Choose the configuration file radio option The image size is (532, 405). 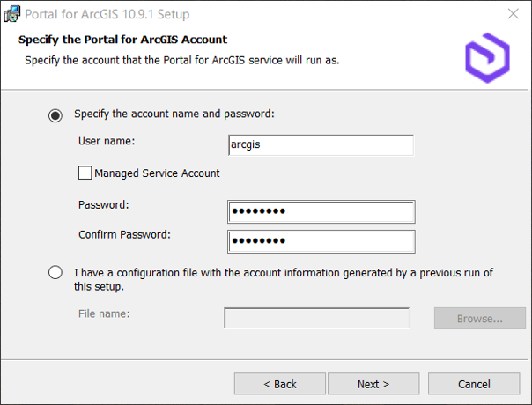(x=55, y=272)
